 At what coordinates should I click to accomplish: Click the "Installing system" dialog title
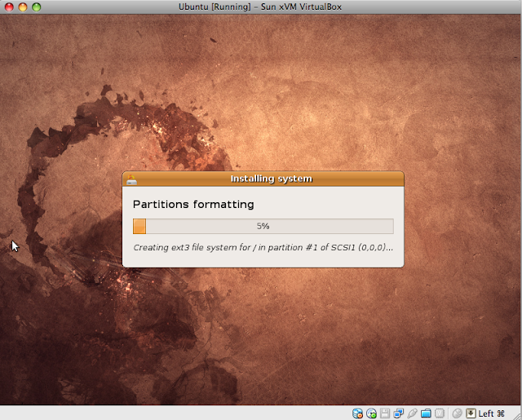pos(272,179)
